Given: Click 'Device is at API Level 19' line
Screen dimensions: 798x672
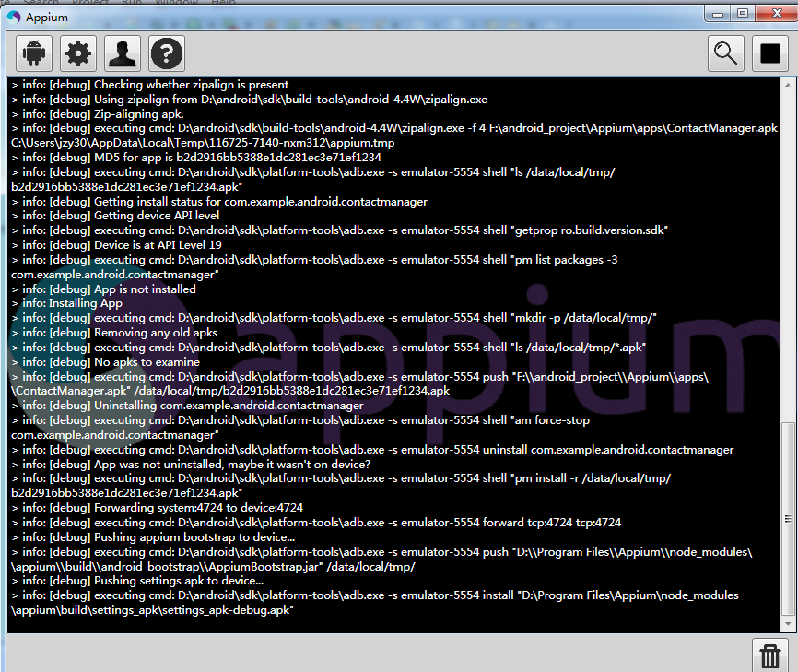Looking at the screenshot, I should pos(116,245).
